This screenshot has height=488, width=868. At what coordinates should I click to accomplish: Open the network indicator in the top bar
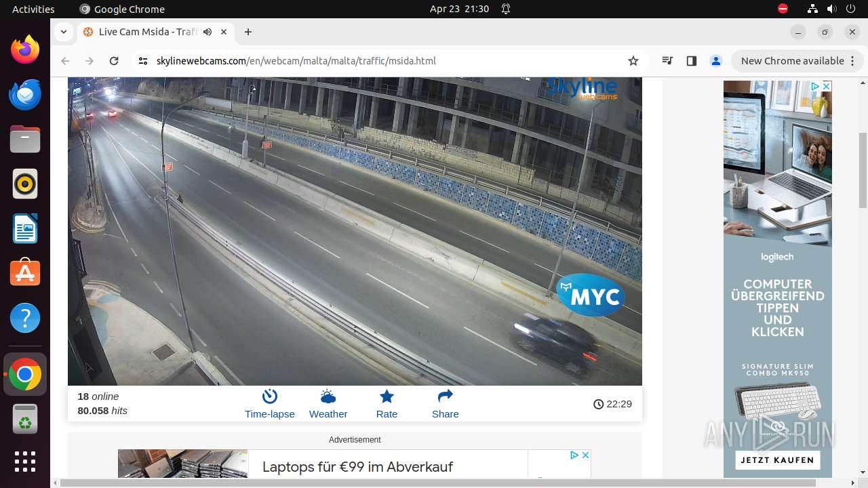[x=812, y=9]
